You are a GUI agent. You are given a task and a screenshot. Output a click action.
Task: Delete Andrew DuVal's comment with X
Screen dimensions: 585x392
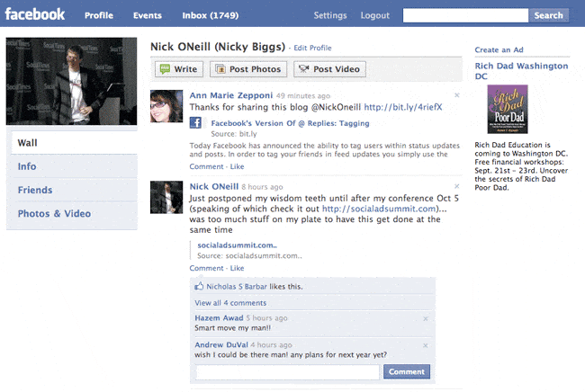[426, 346]
